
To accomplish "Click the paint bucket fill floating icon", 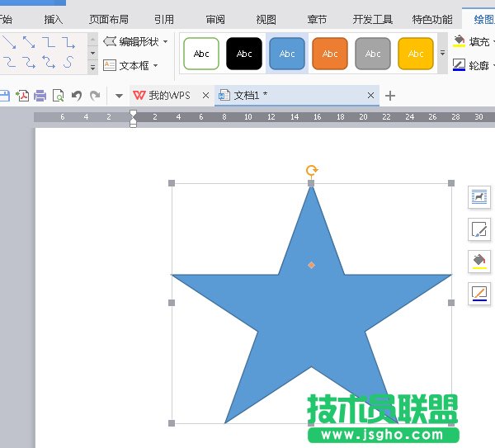I will (479, 260).
